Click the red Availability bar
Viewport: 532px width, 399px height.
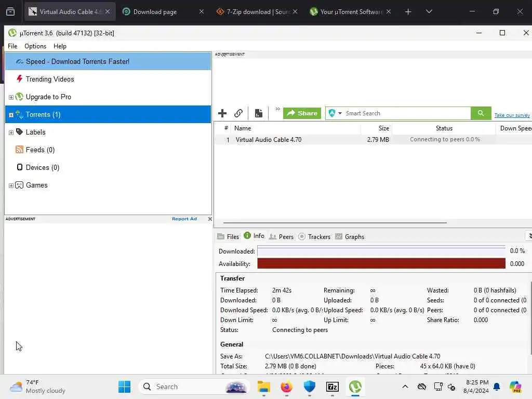pos(381,263)
